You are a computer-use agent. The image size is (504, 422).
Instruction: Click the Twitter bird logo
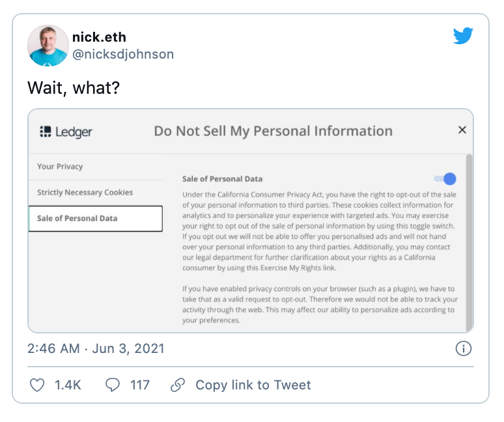pos(463,36)
